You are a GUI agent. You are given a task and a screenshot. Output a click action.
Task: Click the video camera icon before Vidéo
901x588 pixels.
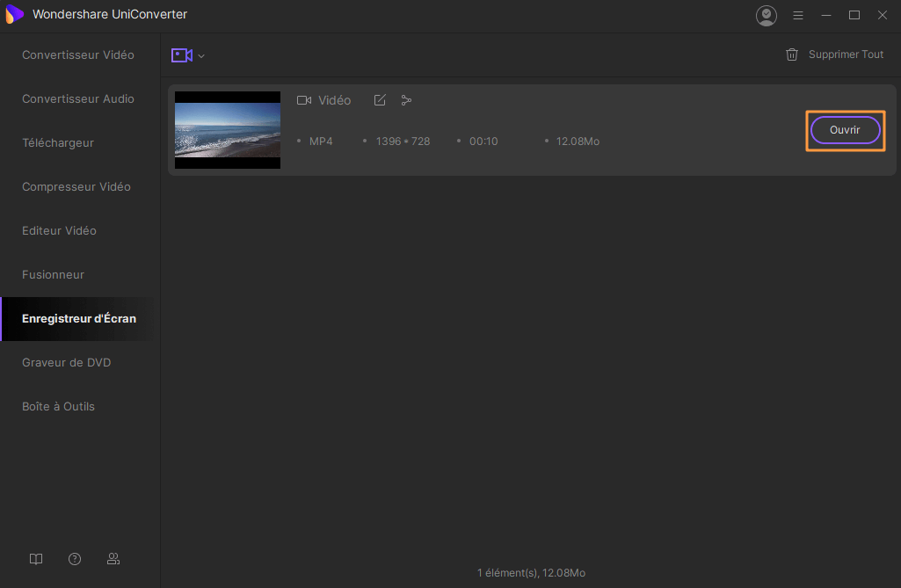pos(304,100)
